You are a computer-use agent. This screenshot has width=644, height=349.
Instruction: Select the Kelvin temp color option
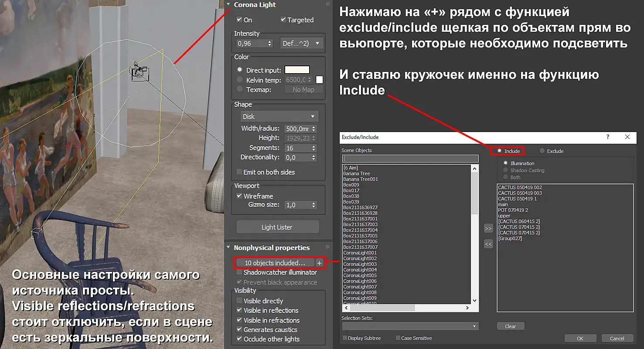[239, 80]
